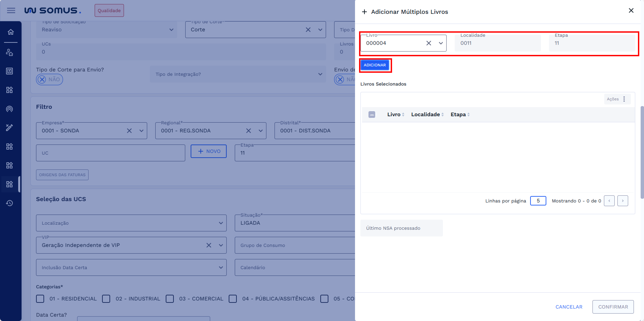The height and width of the screenshot is (321, 644).
Task: Check the 03 - COMERCIAL category
Action: [170, 298]
